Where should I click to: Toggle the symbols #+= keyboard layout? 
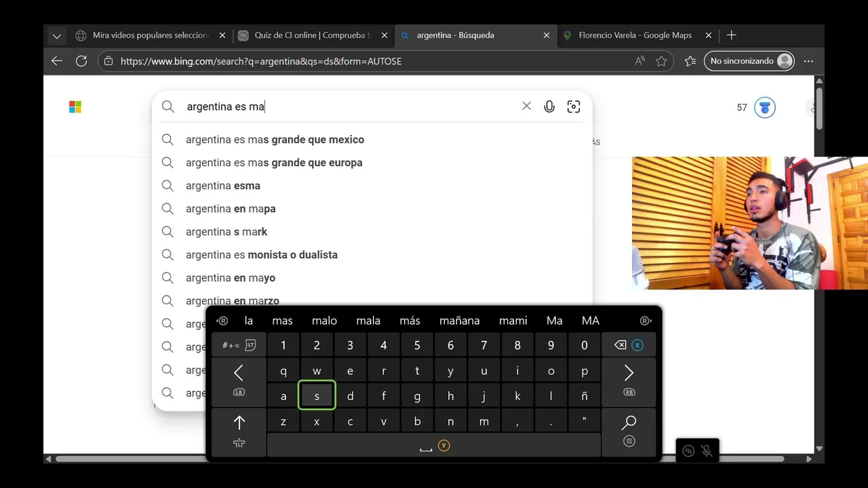(x=239, y=345)
